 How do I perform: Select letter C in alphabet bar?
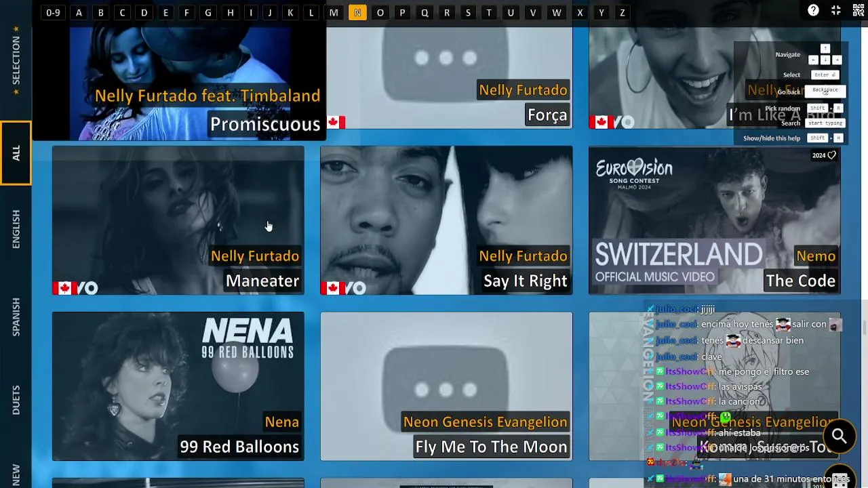(x=122, y=13)
